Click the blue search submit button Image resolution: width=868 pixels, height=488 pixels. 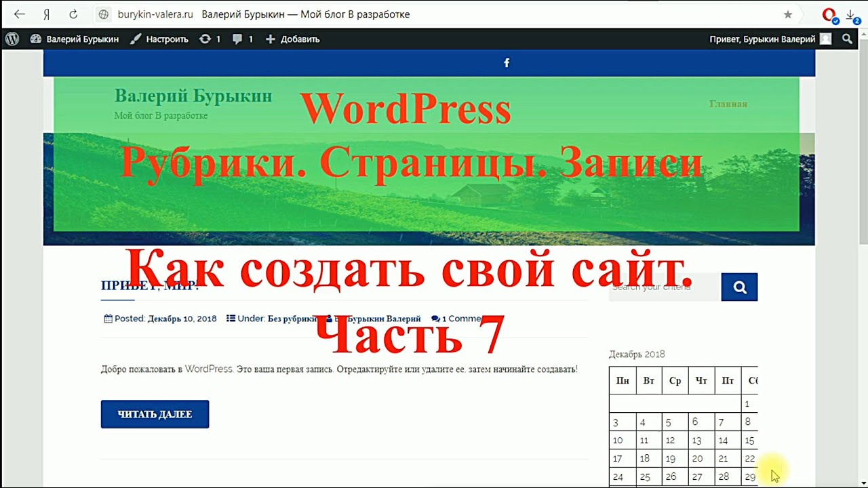click(x=739, y=287)
